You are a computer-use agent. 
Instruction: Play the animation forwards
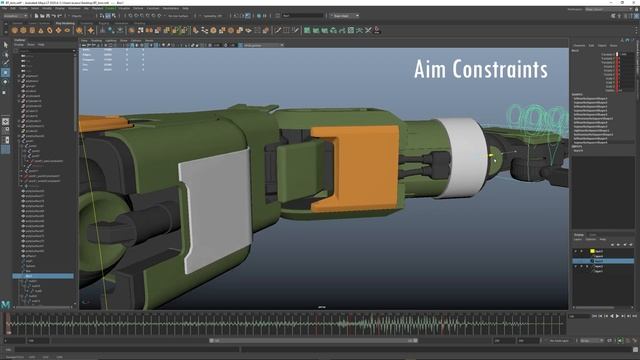pos(617,316)
